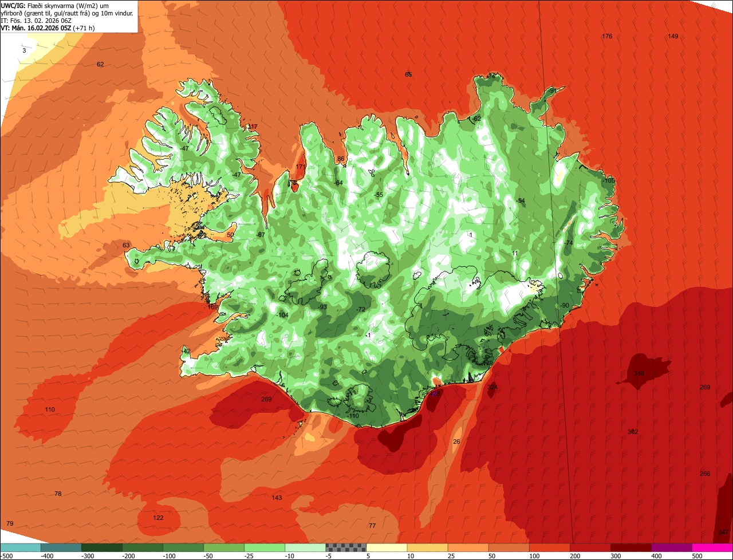This screenshot has width=733, height=560.
Task: Click the map value 122
Action: [x=158, y=518]
